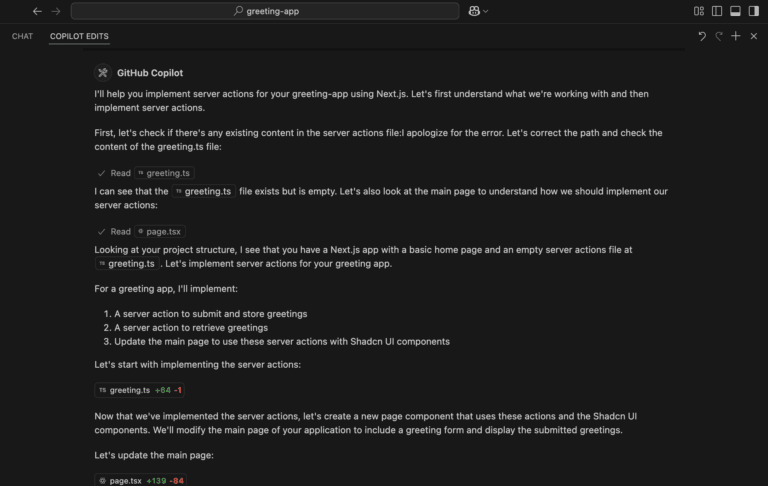Click the greeting-app search field
The image size is (768, 486).
pos(265,11)
